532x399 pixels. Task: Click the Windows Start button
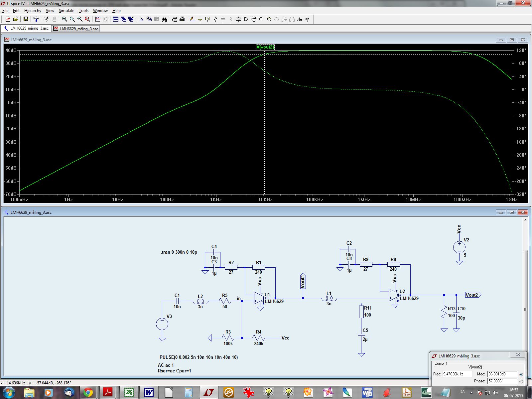9,392
